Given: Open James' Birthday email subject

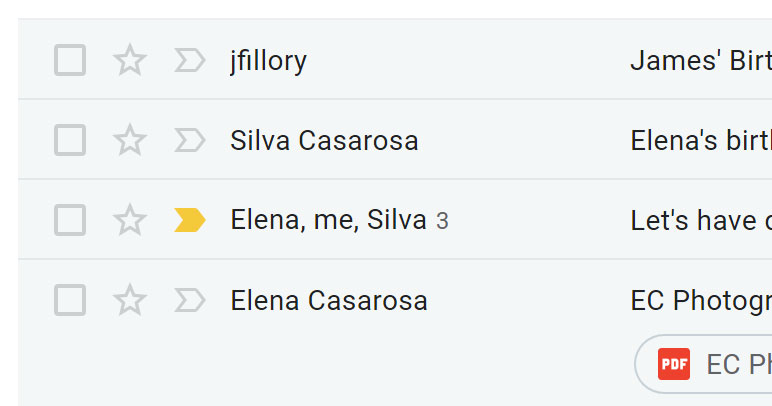Looking at the screenshot, I should [700, 61].
